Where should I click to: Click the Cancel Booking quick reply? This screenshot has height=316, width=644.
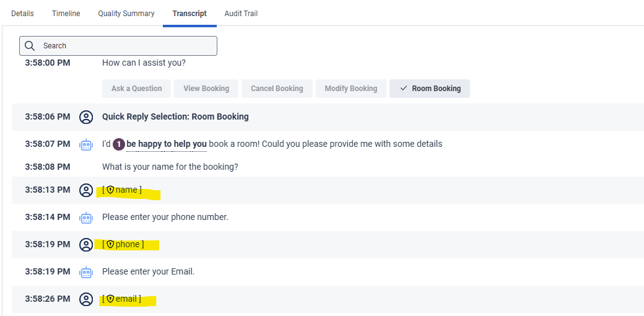pos(277,89)
